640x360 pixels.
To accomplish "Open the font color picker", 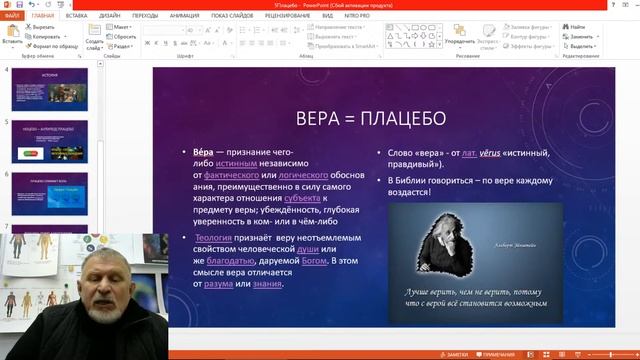I will pyautogui.click(x=225, y=43).
